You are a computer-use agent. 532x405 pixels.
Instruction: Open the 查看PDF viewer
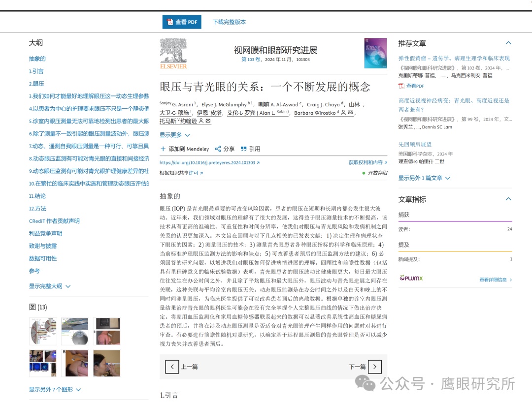[x=181, y=22]
